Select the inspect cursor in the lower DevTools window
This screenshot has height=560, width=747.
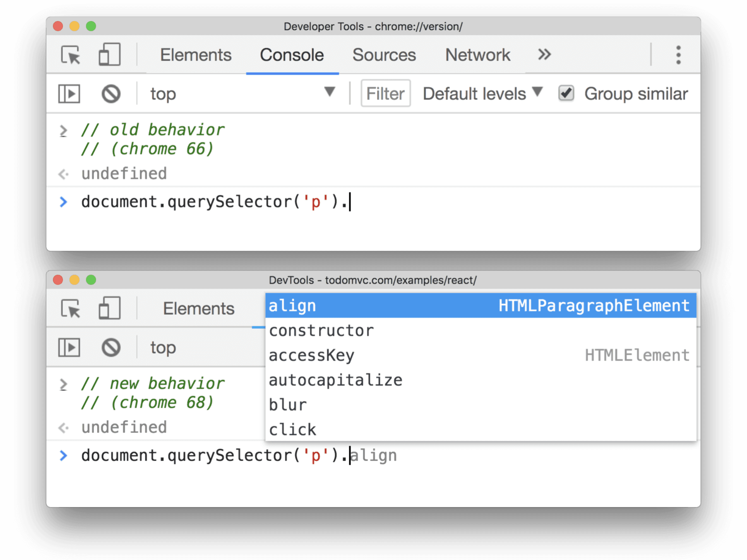tap(71, 309)
